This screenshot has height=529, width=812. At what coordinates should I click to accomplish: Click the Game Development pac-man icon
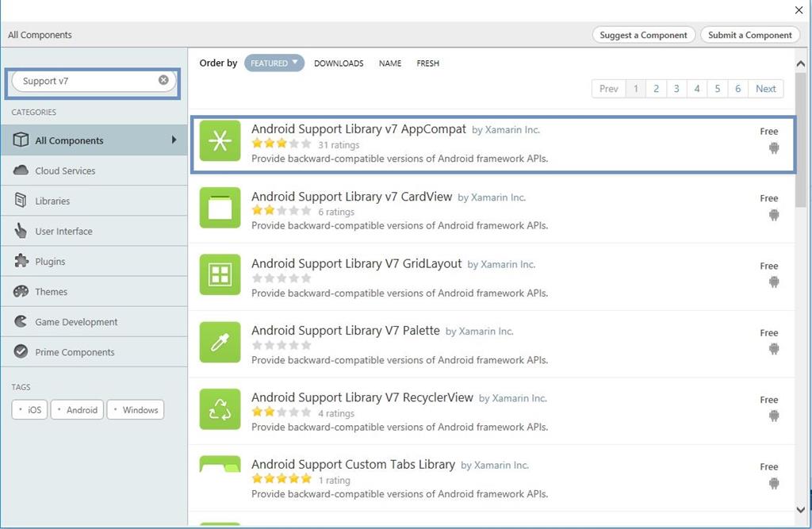[21, 321]
